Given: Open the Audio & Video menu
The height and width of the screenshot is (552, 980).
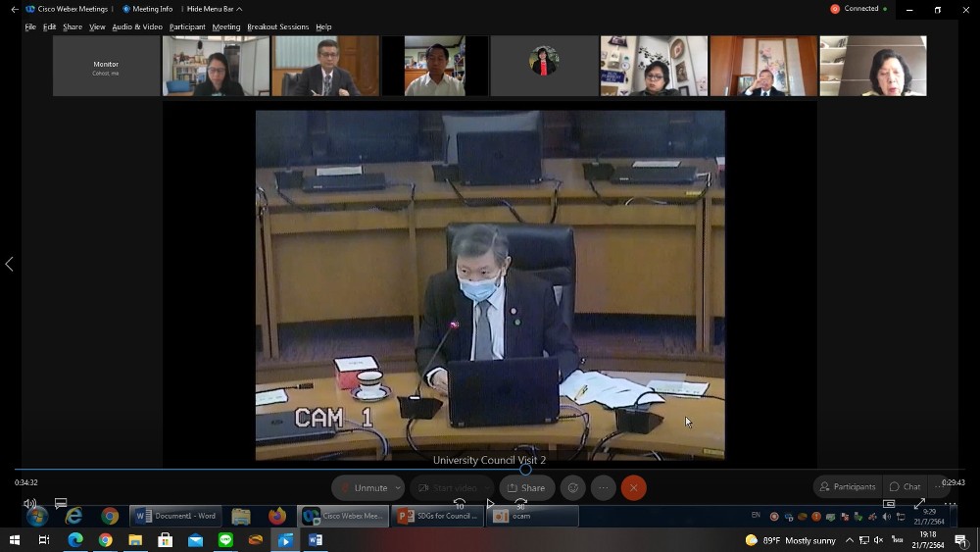Looking at the screenshot, I should (x=137, y=26).
